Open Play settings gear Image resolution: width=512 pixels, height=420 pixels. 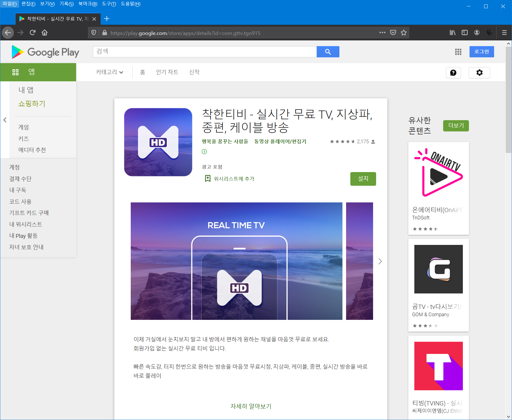click(x=479, y=73)
